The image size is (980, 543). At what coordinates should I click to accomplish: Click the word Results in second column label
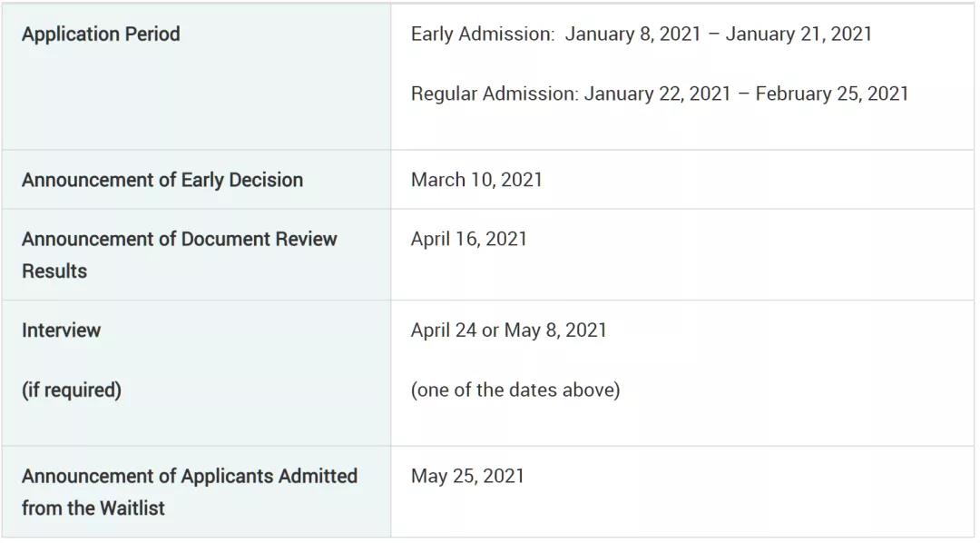point(54,271)
